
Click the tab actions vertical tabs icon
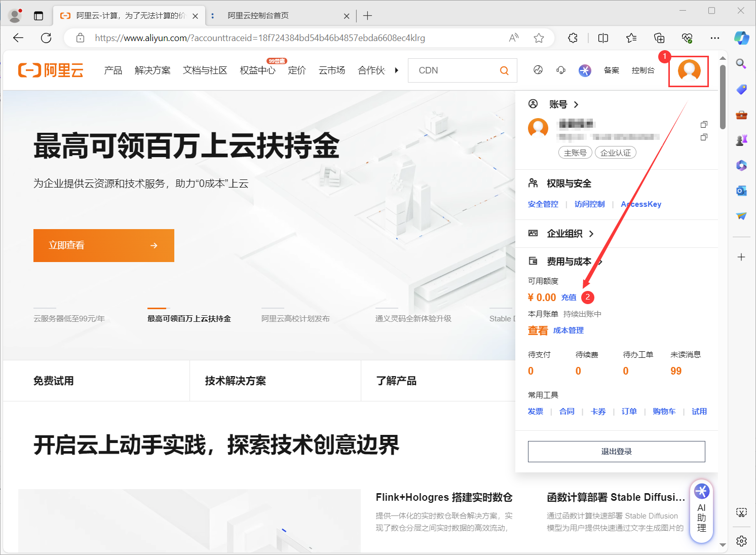(x=39, y=16)
